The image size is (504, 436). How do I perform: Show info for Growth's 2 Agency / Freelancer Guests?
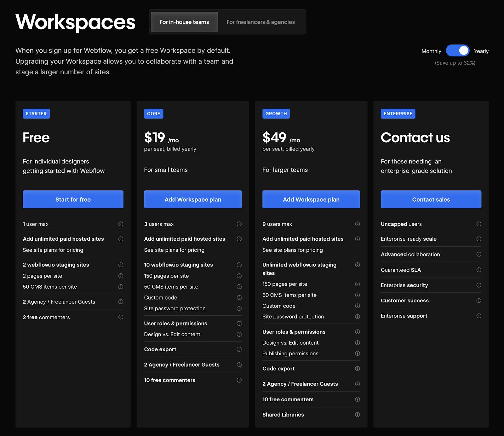point(358,384)
